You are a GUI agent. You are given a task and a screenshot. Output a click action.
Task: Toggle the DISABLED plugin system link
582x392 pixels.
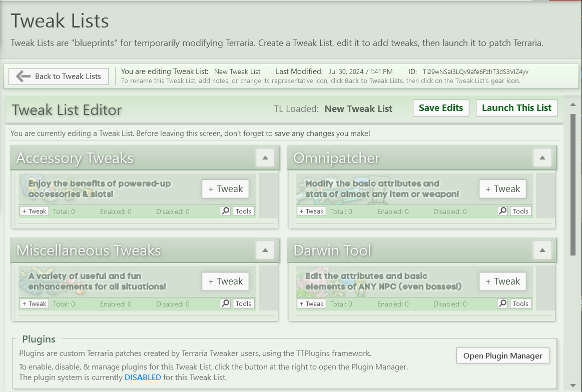click(x=143, y=377)
